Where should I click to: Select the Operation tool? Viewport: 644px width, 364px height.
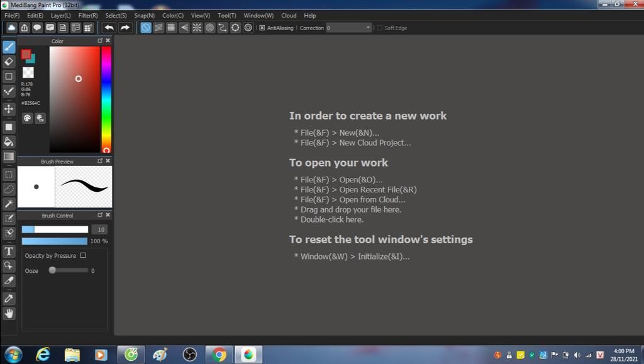[x=9, y=266]
